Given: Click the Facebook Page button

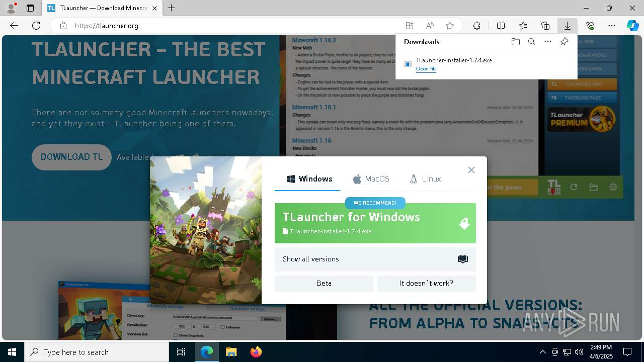Looking at the screenshot, I should tap(582, 98).
